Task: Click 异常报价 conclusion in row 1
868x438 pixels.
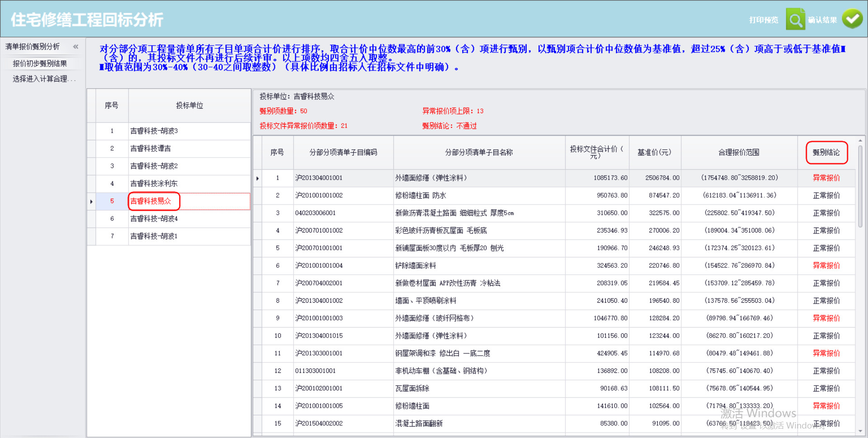Action: pos(826,178)
